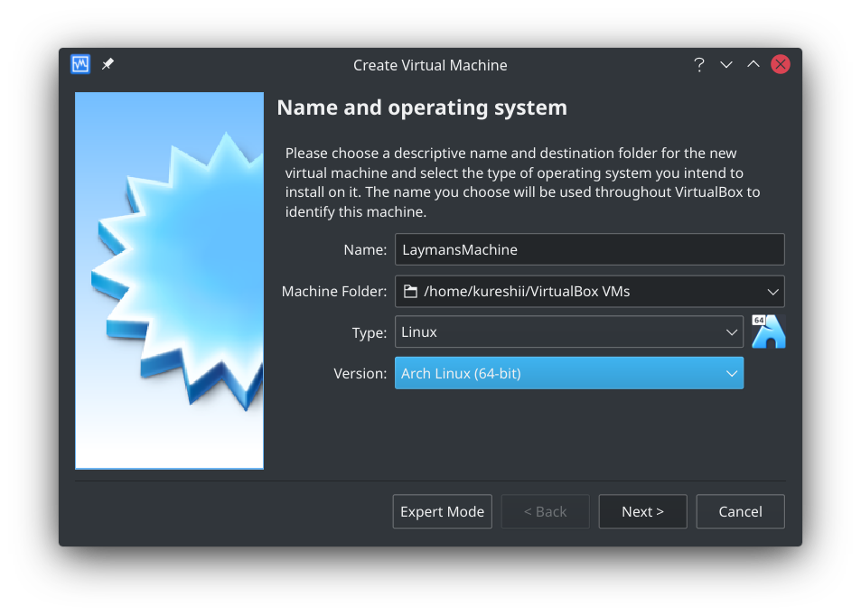Cancel the virtual machine creation
Image resolution: width=861 pixels, height=616 pixels.
[x=740, y=512]
